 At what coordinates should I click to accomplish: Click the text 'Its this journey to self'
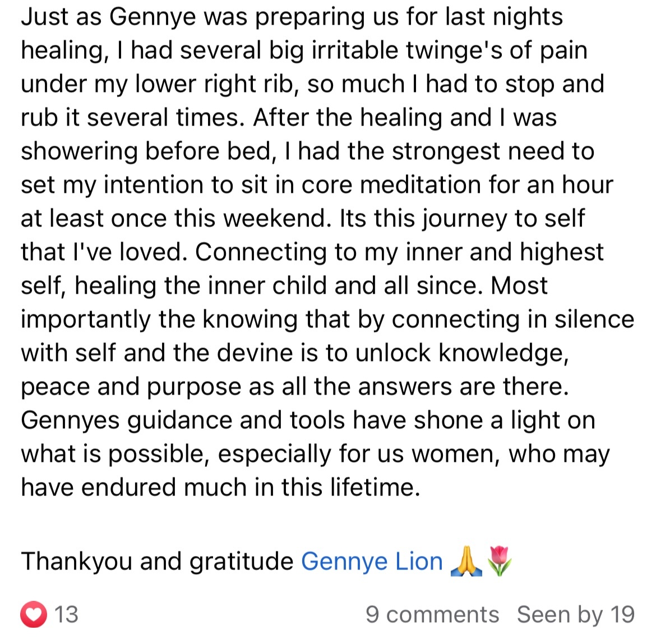pyautogui.click(x=463, y=219)
